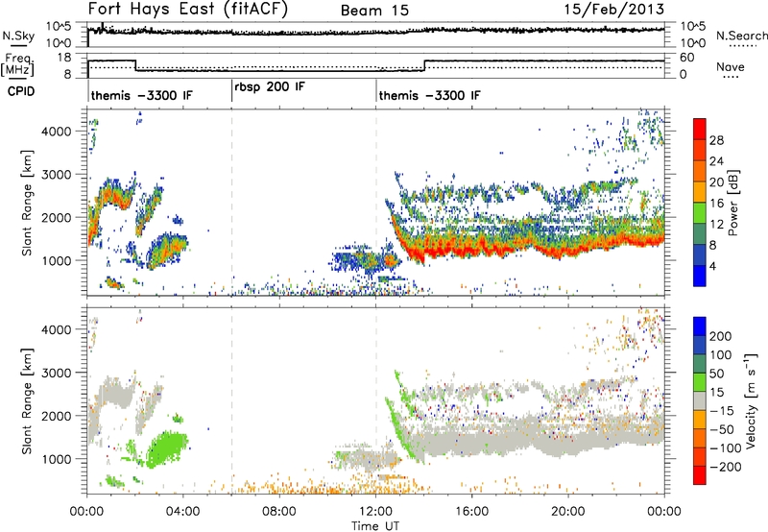Click the 'Velocity [m s-1]' color bar label
768x532 pixels.
coord(751,400)
